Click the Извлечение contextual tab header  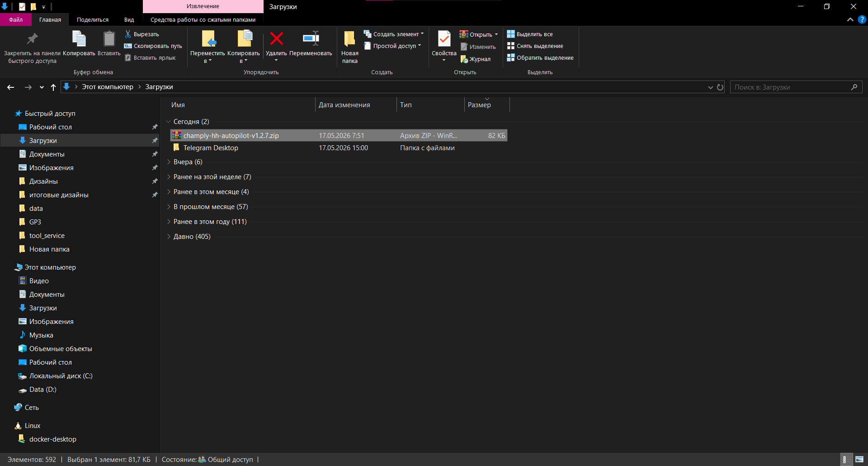coord(203,6)
